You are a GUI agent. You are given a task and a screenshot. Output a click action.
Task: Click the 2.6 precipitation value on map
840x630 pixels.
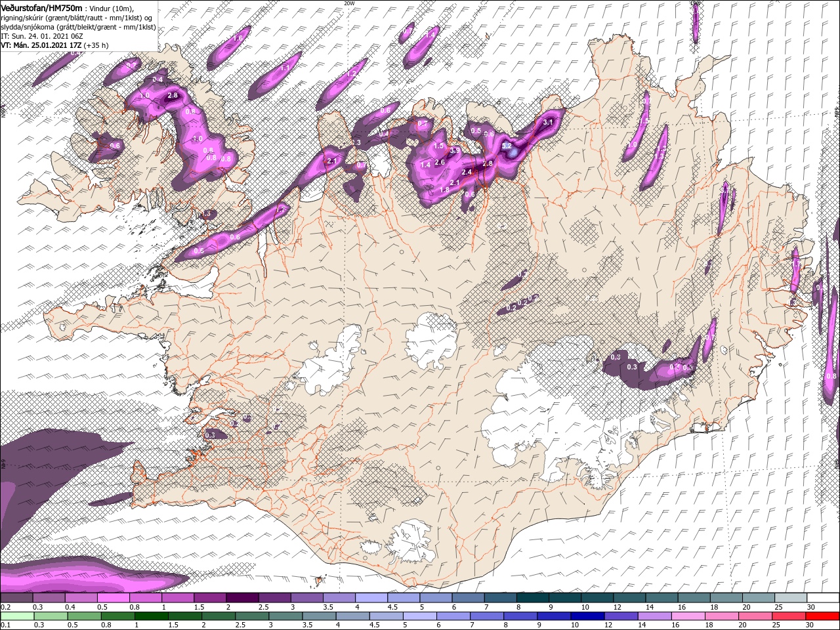click(440, 162)
